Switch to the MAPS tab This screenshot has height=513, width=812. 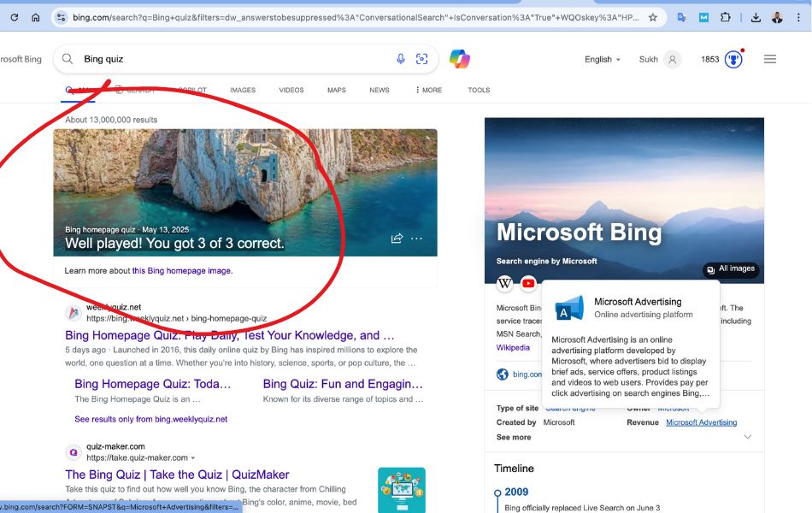click(337, 90)
